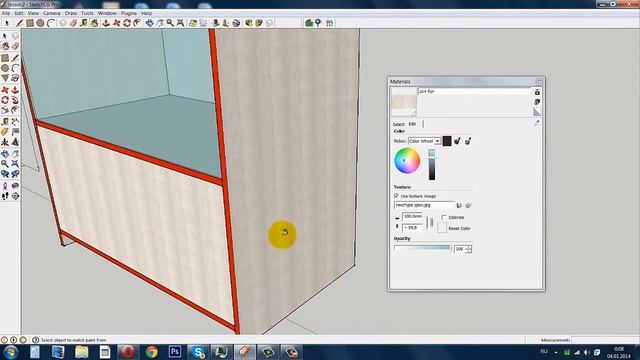Select the Circle tool in top toolbar
This screenshot has width=640, height=360.
(40, 23)
